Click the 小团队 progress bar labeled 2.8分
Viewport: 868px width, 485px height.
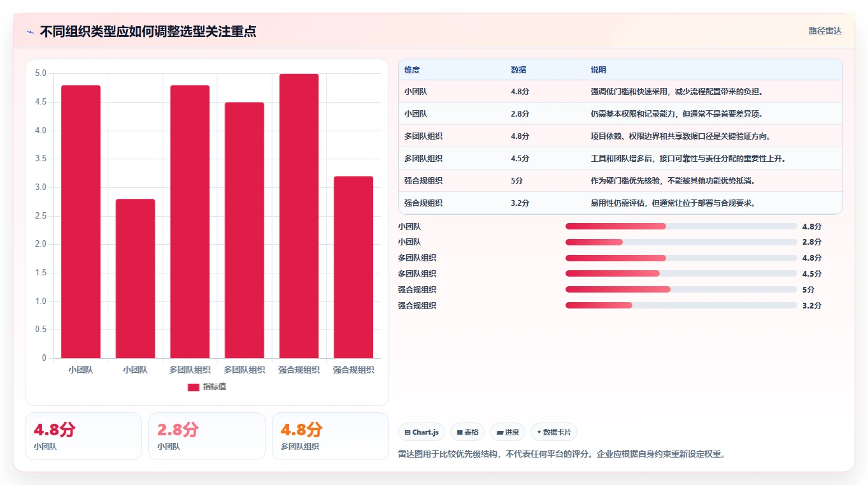click(681, 242)
